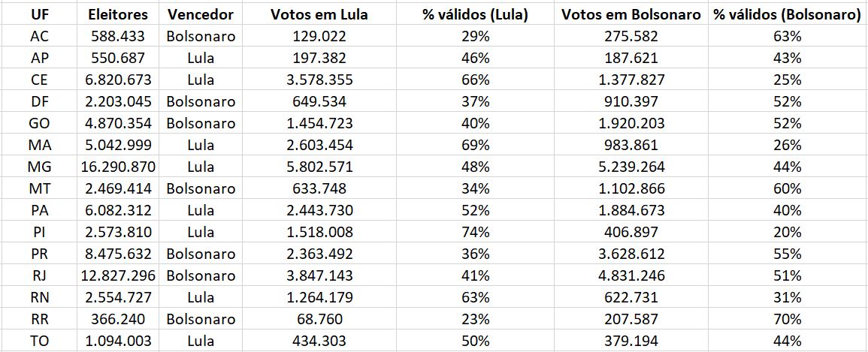Select the Vencedor cell in DF row
This screenshot has height=352, width=868.
(201, 101)
